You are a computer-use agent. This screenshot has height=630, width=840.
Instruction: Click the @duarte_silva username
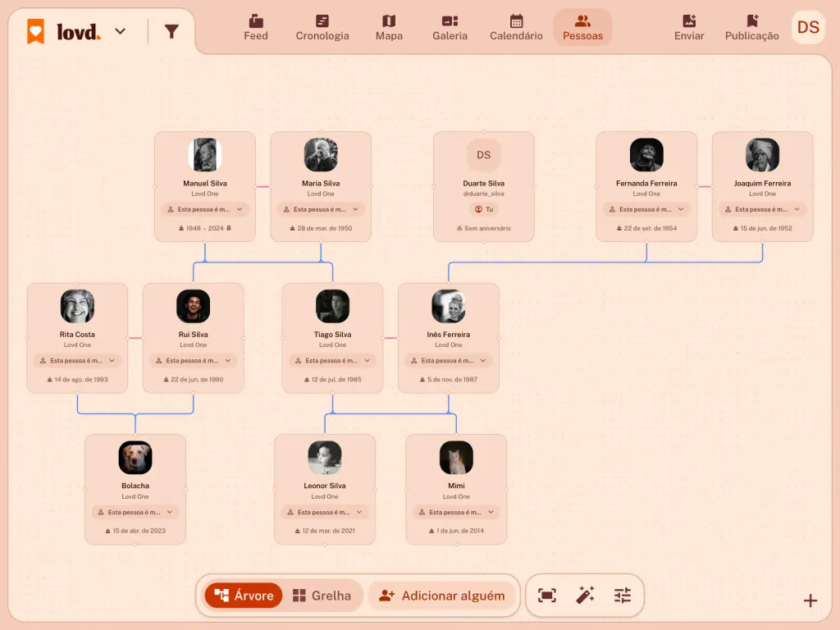pyautogui.click(x=484, y=194)
